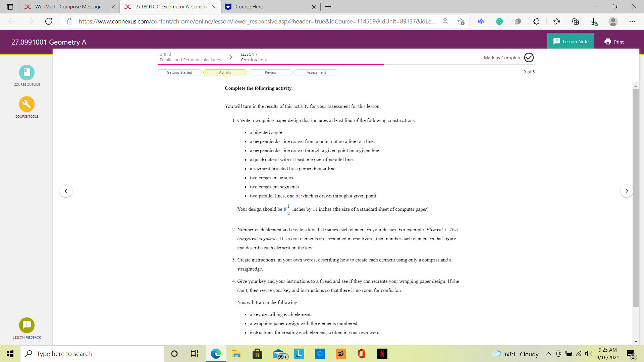
Task: Advance to the next lesson page
Action: tap(627, 191)
